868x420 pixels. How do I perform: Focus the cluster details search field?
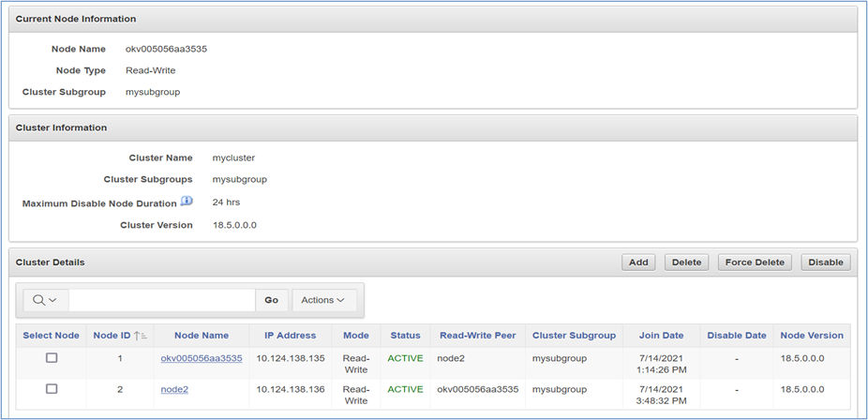point(161,300)
